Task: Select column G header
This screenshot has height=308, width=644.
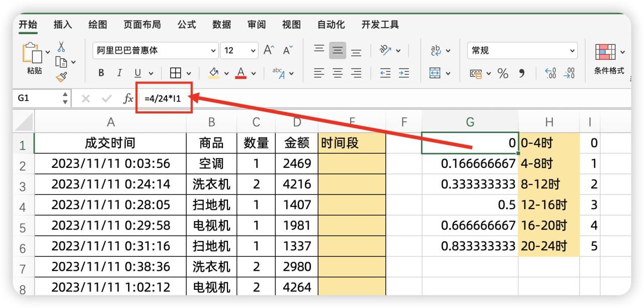Action: [x=470, y=122]
